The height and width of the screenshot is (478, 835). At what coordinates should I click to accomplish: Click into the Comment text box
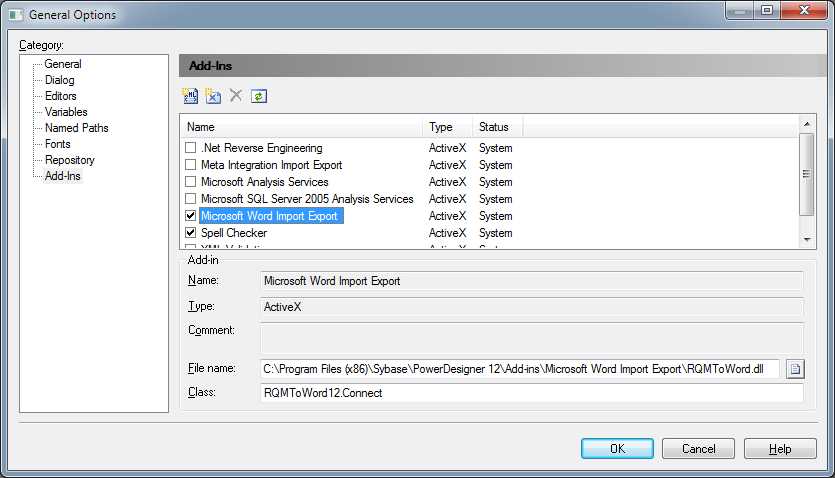point(531,337)
